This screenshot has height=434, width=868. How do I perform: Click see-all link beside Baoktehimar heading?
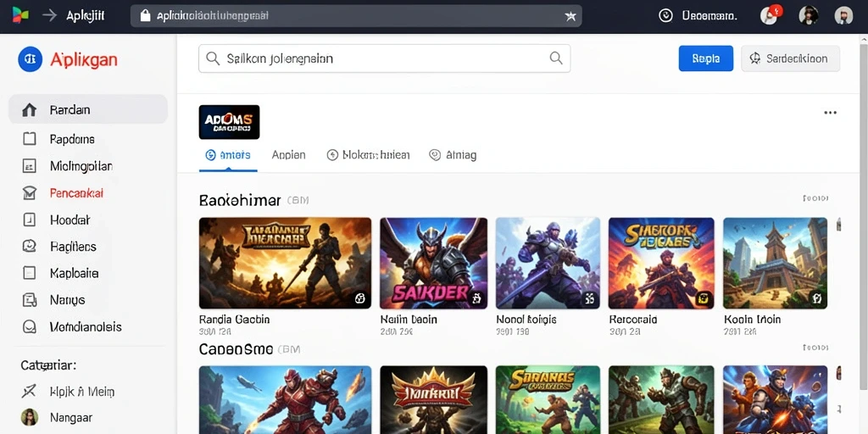(x=815, y=198)
